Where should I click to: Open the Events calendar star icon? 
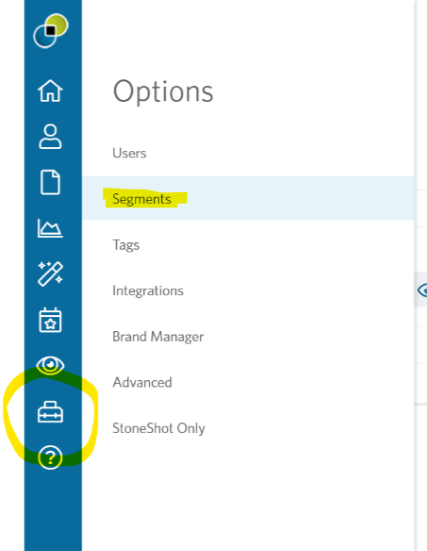click(x=50, y=320)
